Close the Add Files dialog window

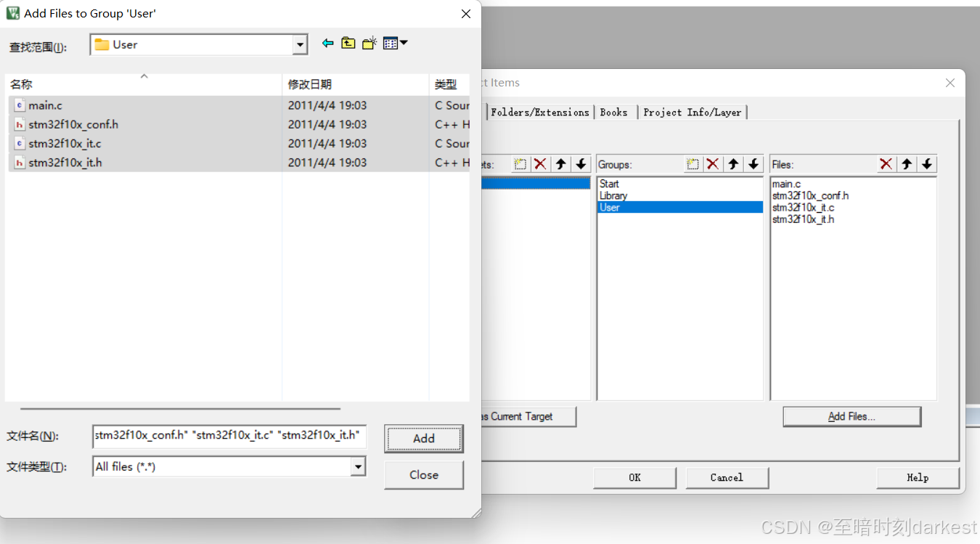pyautogui.click(x=466, y=13)
